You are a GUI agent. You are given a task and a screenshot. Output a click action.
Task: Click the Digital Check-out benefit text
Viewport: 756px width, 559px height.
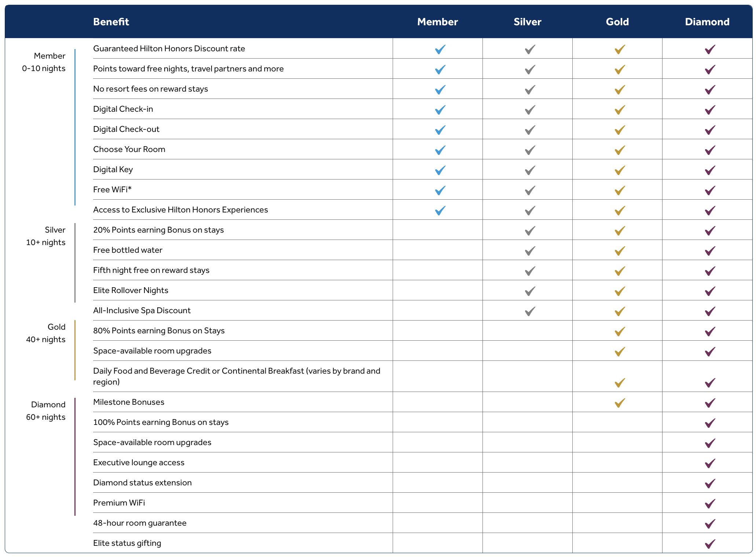(x=126, y=129)
